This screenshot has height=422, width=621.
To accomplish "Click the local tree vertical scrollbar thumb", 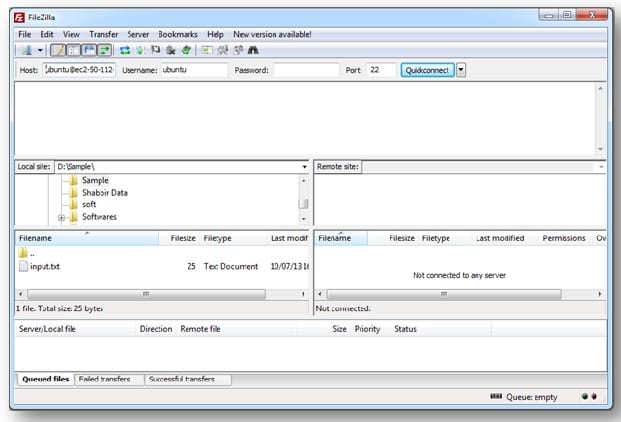I will [303, 203].
